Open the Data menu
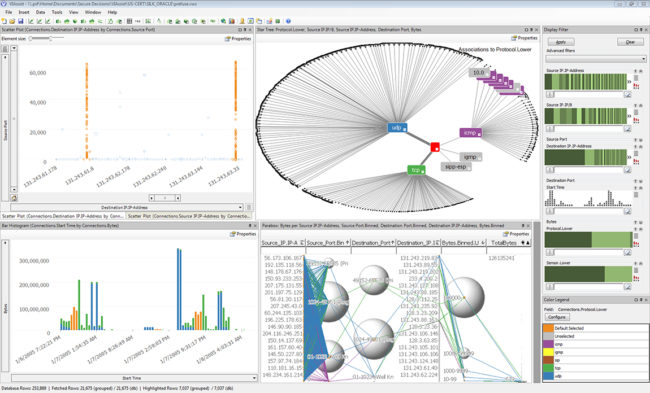 coord(40,12)
